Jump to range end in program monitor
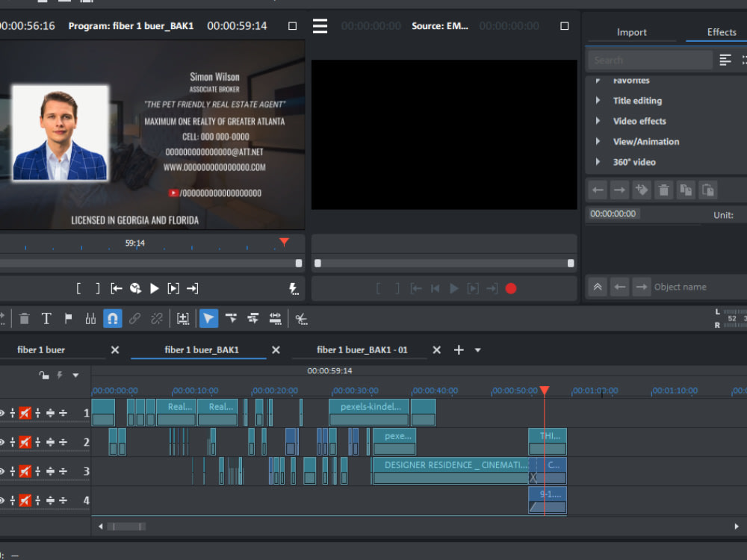747x560 pixels. click(193, 288)
